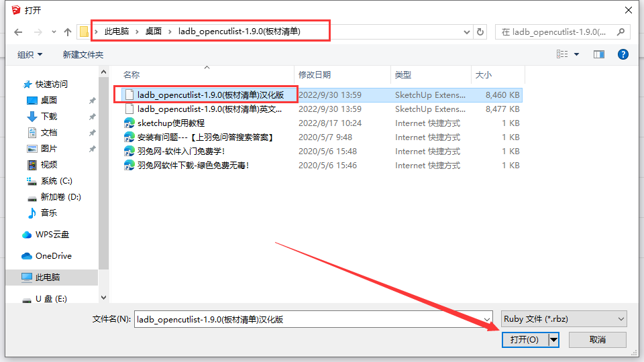Open recent locations dropdown arrow
644x362 pixels.
pos(54,32)
